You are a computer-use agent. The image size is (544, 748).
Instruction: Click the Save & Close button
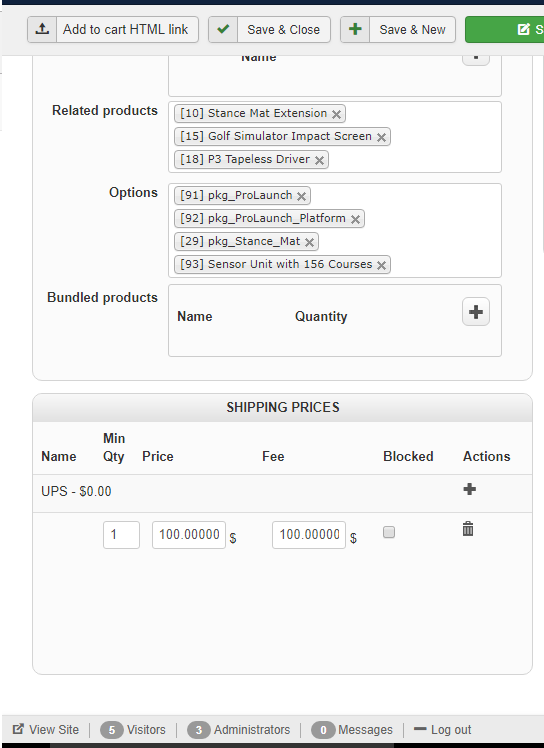click(269, 30)
